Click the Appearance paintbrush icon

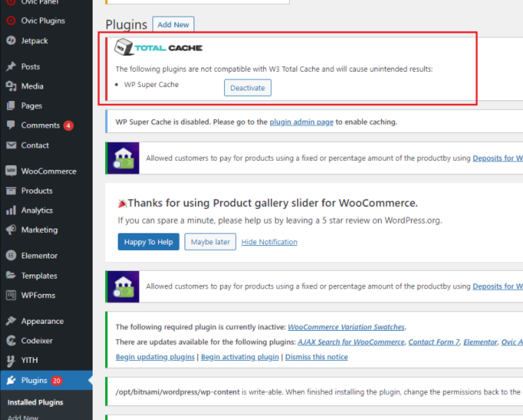click(11, 321)
